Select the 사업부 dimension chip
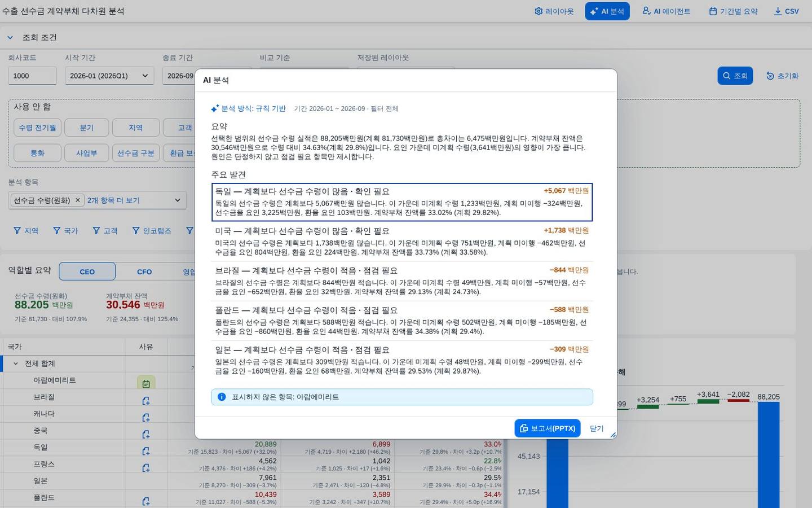The width and height of the screenshot is (812, 508). pyautogui.click(x=87, y=153)
